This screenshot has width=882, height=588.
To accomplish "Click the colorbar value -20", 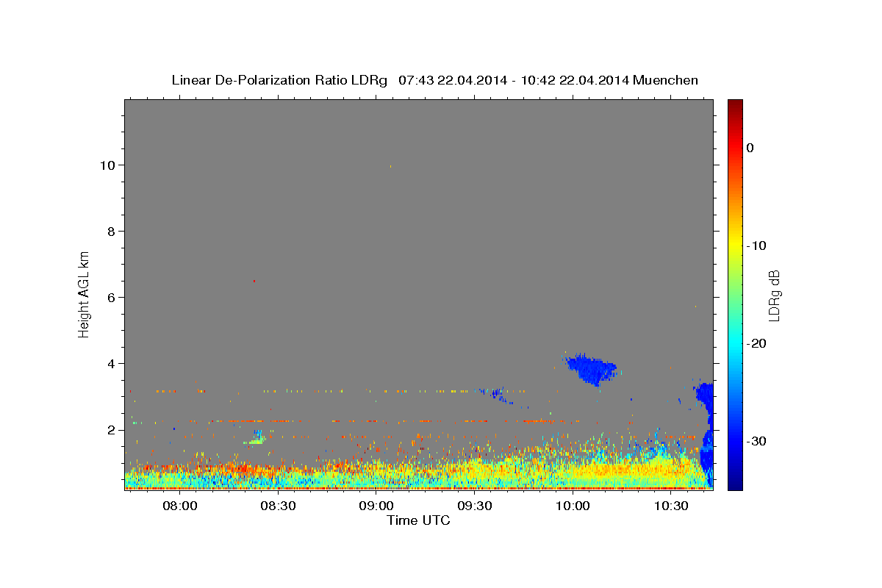I will 756,343.
